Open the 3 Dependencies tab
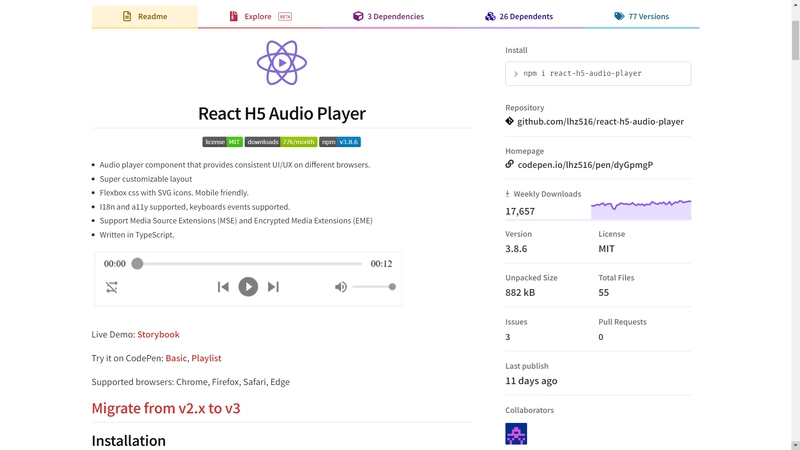The width and height of the screenshot is (800, 450). [x=388, y=17]
